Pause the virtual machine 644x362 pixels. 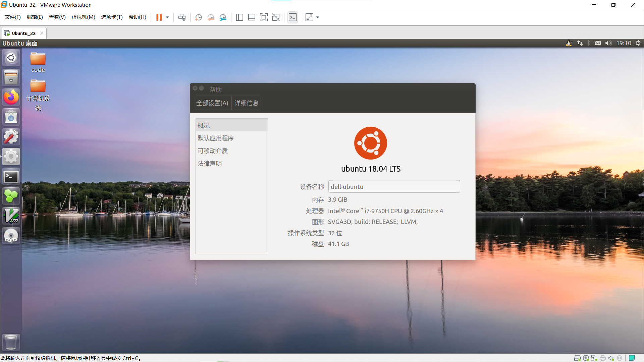(x=159, y=17)
